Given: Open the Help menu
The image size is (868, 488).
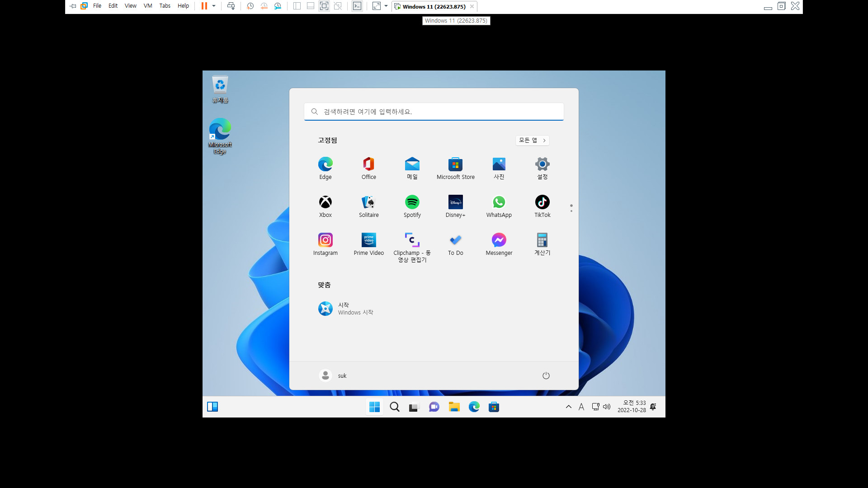Looking at the screenshot, I should (x=183, y=6).
